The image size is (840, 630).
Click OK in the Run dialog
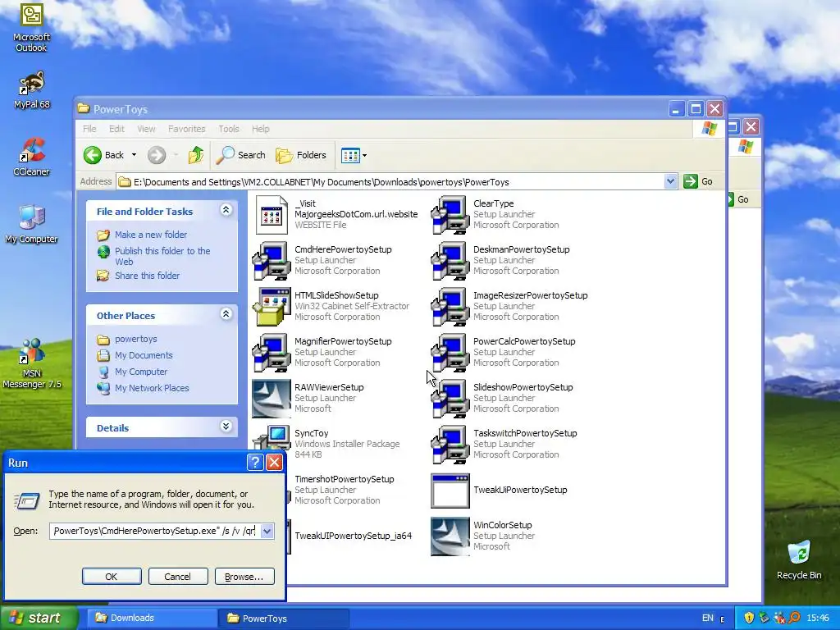(112, 577)
